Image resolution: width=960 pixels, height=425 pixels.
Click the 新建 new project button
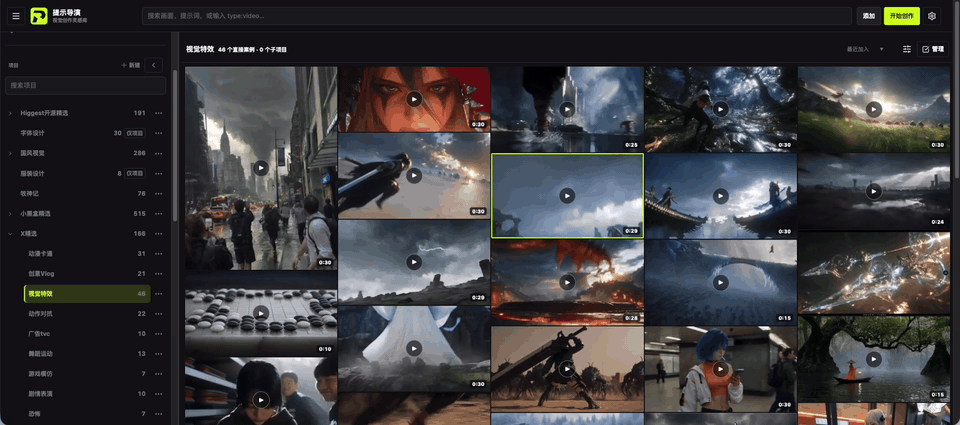[x=131, y=65]
